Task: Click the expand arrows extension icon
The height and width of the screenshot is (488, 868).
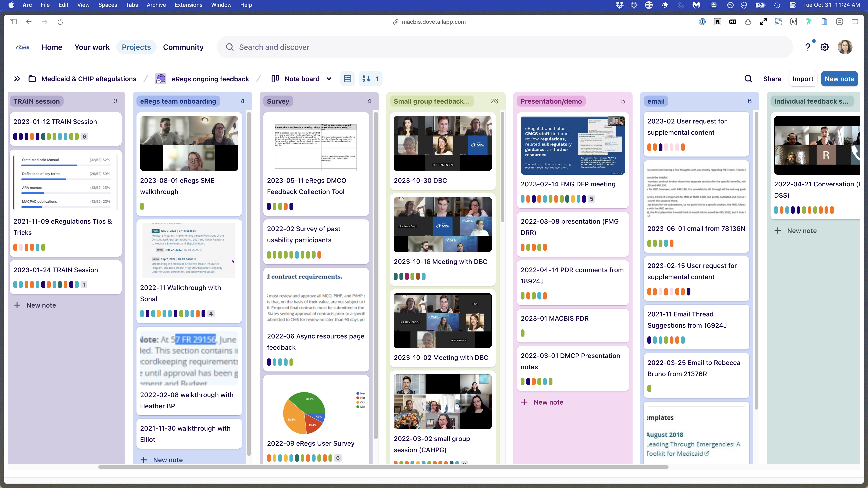Action: (763, 22)
